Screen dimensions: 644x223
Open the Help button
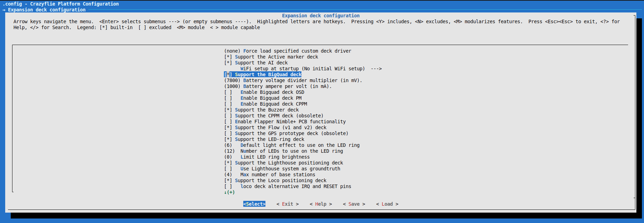(320, 204)
